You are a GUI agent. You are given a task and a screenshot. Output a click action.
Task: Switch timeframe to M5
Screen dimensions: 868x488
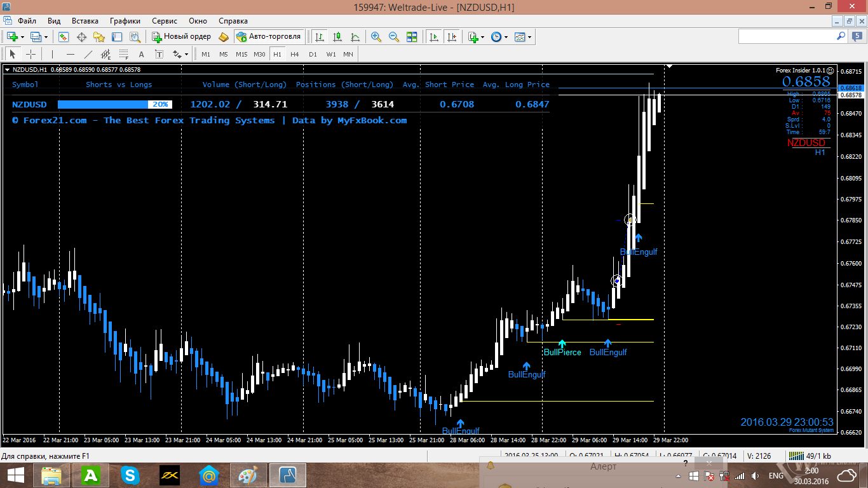point(224,54)
